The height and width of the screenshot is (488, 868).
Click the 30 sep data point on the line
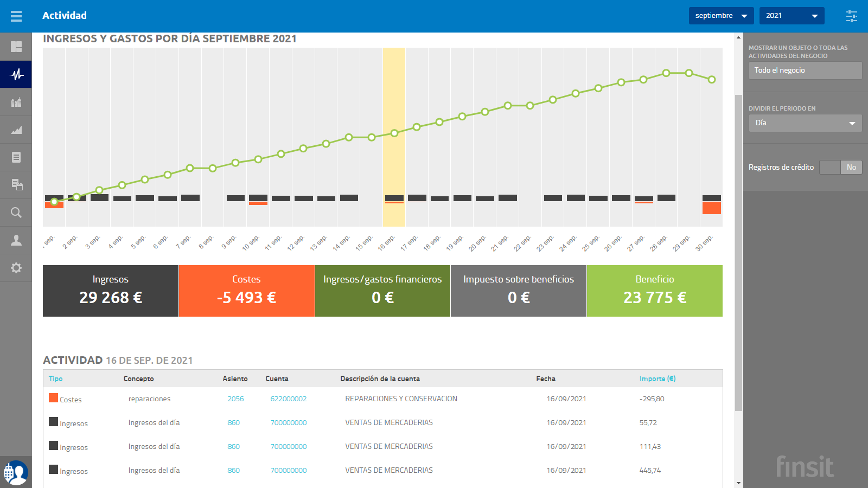(x=712, y=79)
